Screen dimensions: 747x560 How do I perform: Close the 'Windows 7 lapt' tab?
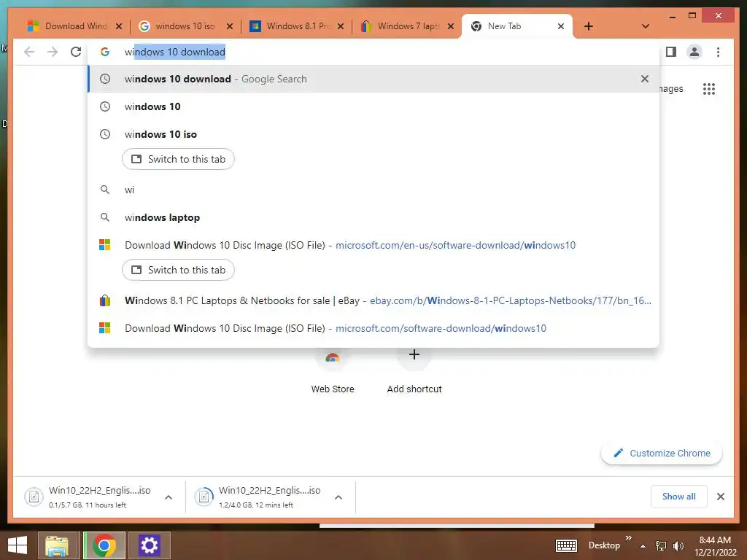pos(451,26)
